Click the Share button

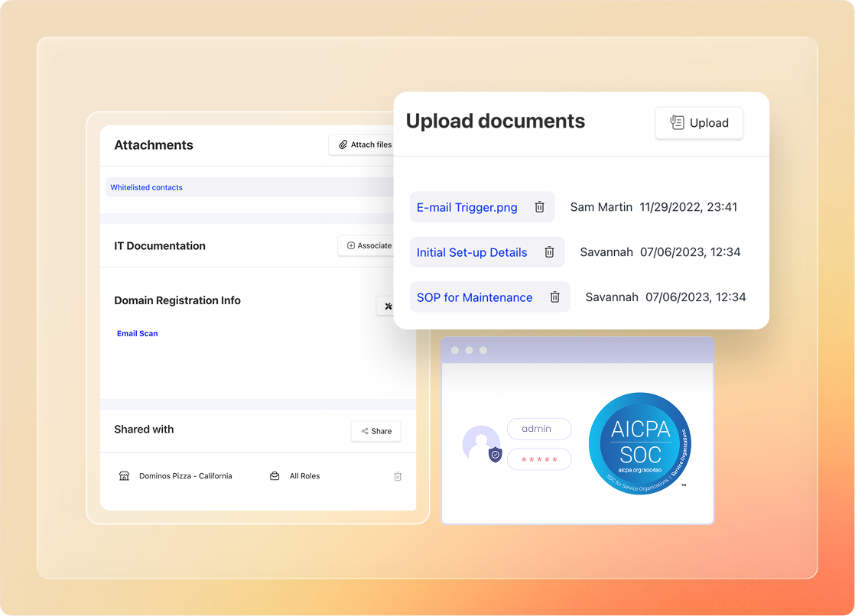pos(375,431)
